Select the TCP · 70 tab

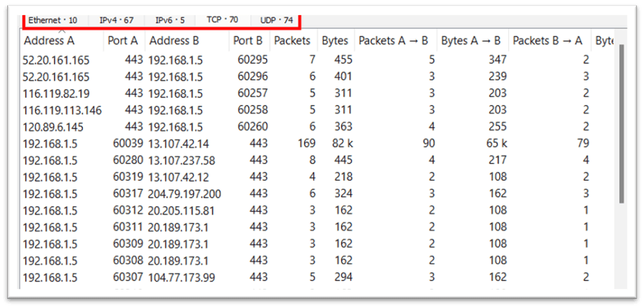point(222,20)
